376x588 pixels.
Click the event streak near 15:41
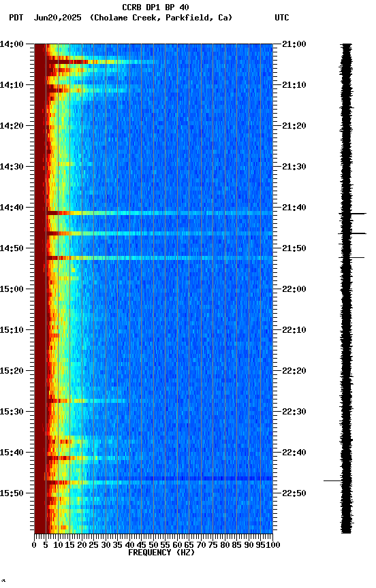pyautogui.click(x=87, y=458)
